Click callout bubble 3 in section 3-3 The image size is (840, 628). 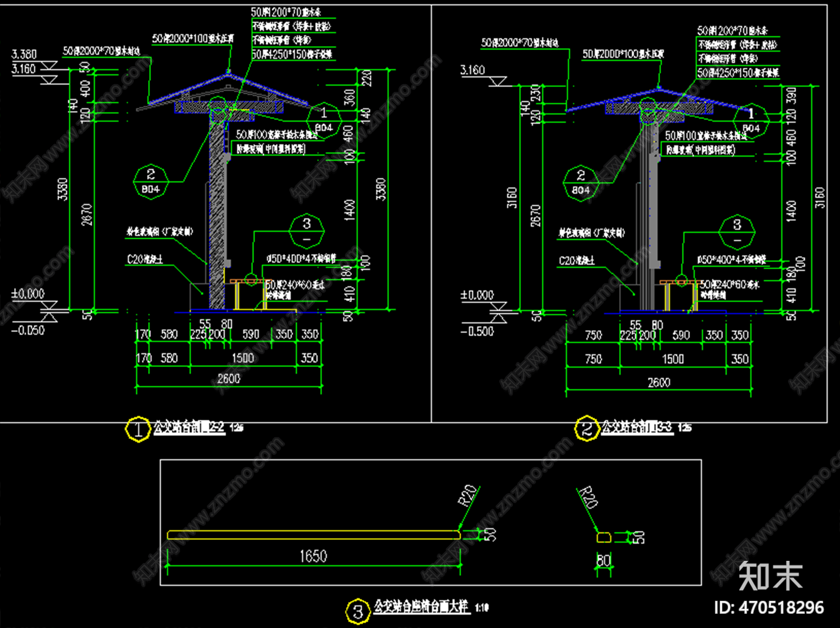[x=737, y=232]
